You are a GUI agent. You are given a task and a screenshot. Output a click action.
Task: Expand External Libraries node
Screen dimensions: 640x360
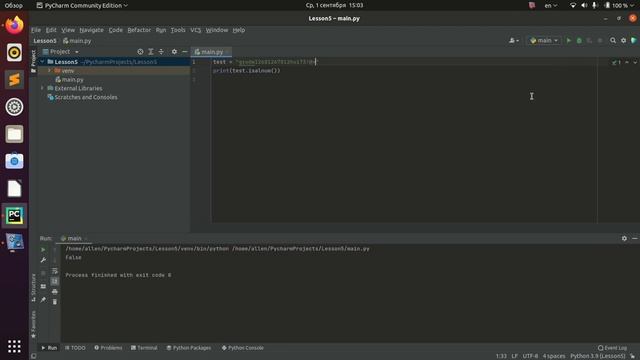coord(42,88)
